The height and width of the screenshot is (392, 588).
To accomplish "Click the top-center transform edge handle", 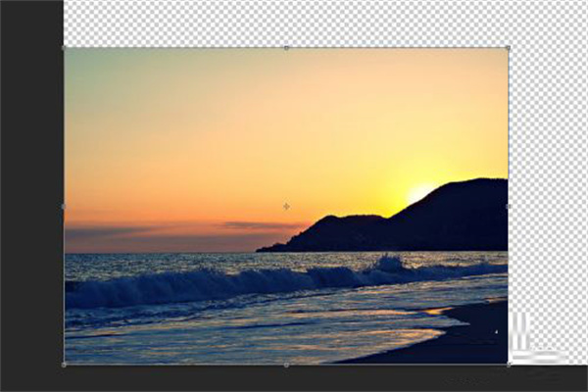I will click(x=286, y=47).
